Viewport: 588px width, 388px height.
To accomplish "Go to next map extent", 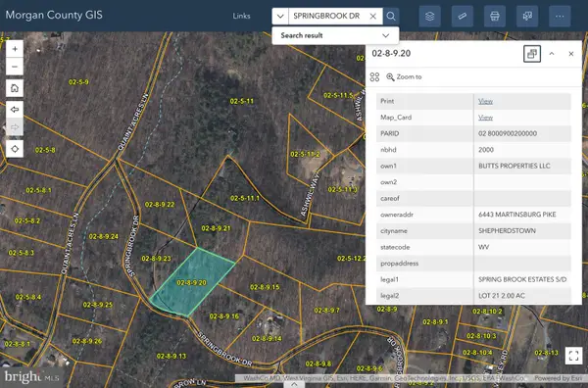I will click(x=15, y=127).
